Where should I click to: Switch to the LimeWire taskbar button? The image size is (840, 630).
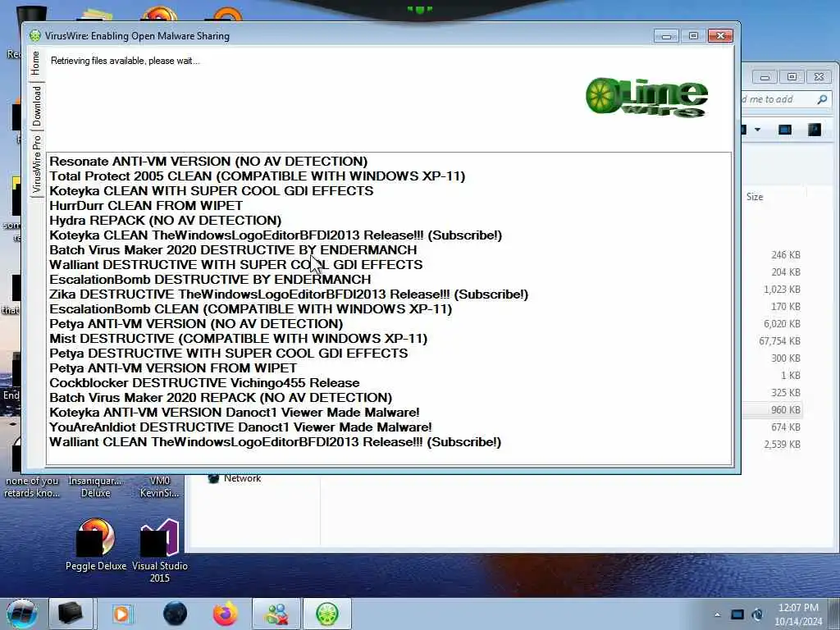(327, 614)
